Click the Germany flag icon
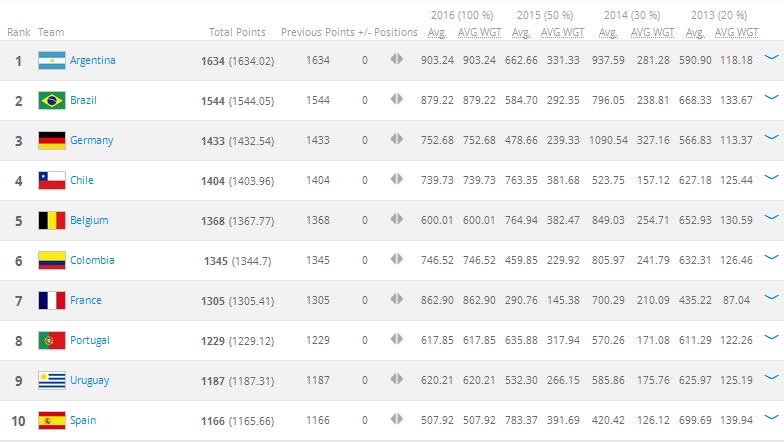The width and height of the screenshot is (784, 442). tap(52, 140)
